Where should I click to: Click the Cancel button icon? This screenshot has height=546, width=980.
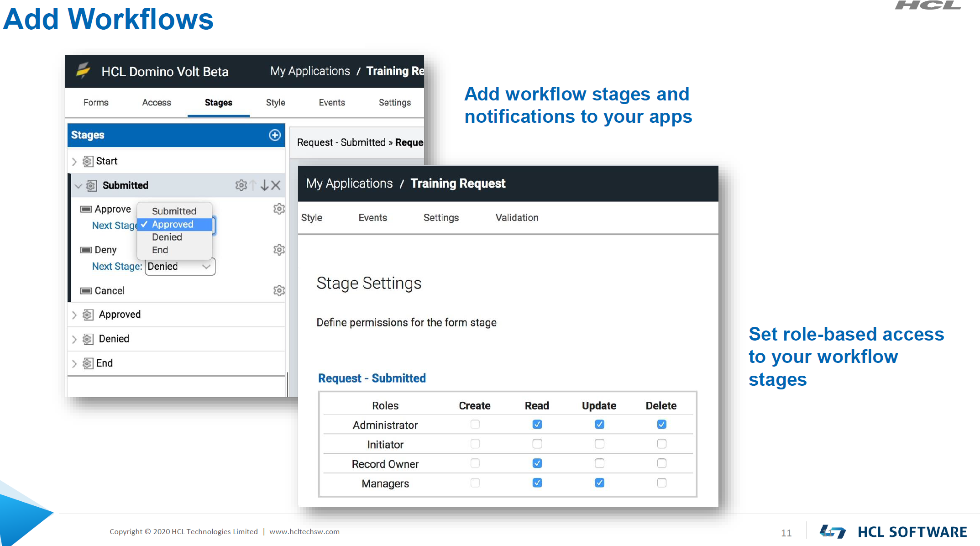[86, 290]
